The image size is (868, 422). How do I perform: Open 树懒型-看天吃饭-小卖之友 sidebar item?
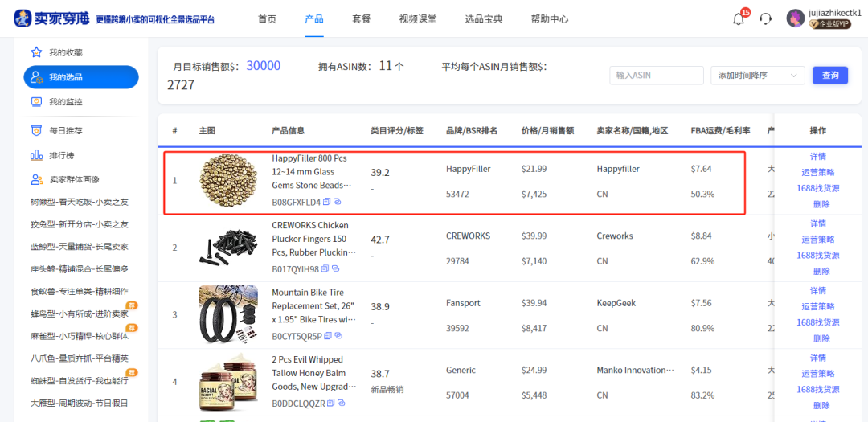coord(80,202)
